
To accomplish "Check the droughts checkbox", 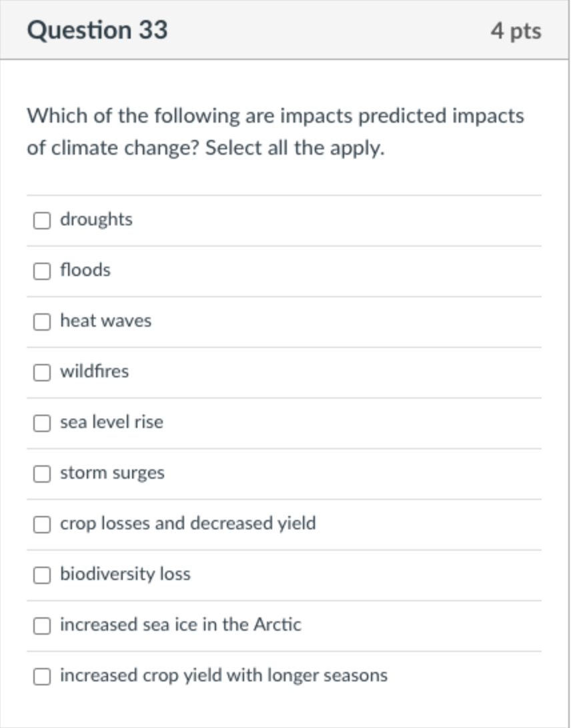I will pyautogui.click(x=42, y=220).
